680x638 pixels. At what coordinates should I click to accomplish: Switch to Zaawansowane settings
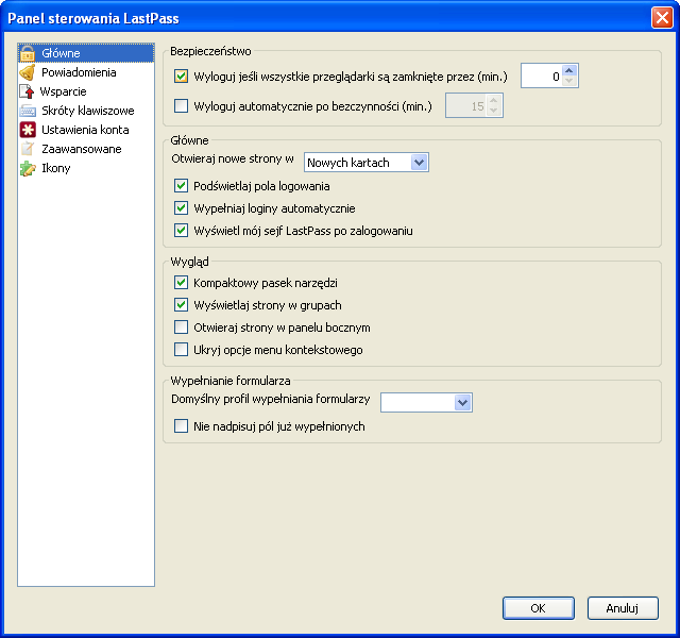point(82,149)
